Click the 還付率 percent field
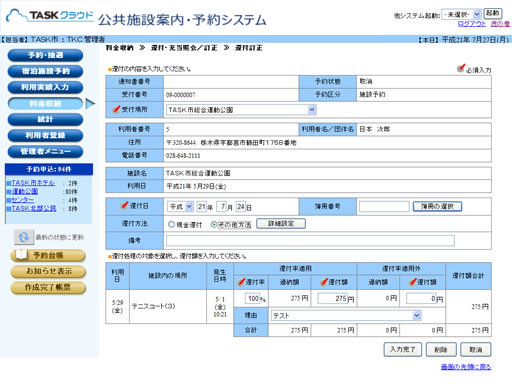The width and height of the screenshot is (512, 384). pyautogui.click(x=252, y=298)
